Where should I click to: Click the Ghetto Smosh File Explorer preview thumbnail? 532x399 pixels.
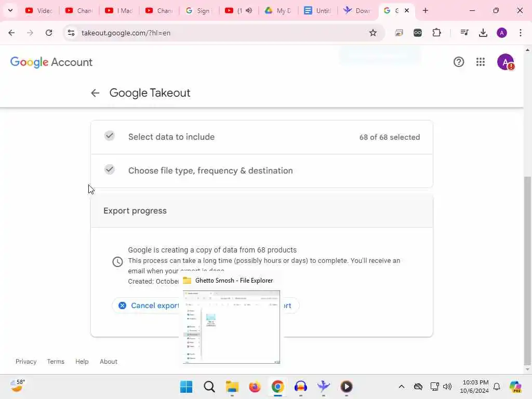[231, 327]
